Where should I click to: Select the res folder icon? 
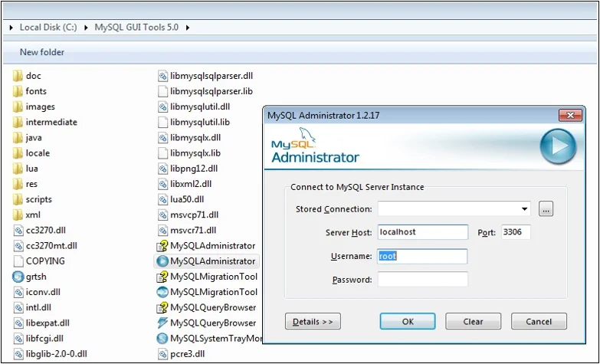18,184
